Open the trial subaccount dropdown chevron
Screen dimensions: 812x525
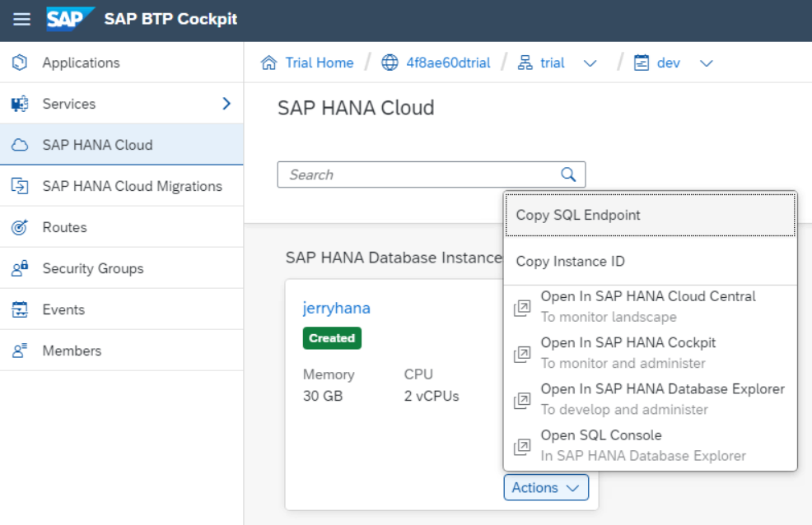click(x=590, y=63)
